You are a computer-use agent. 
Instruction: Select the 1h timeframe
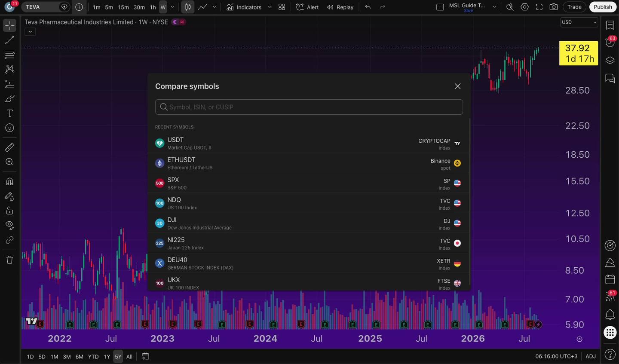point(153,7)
